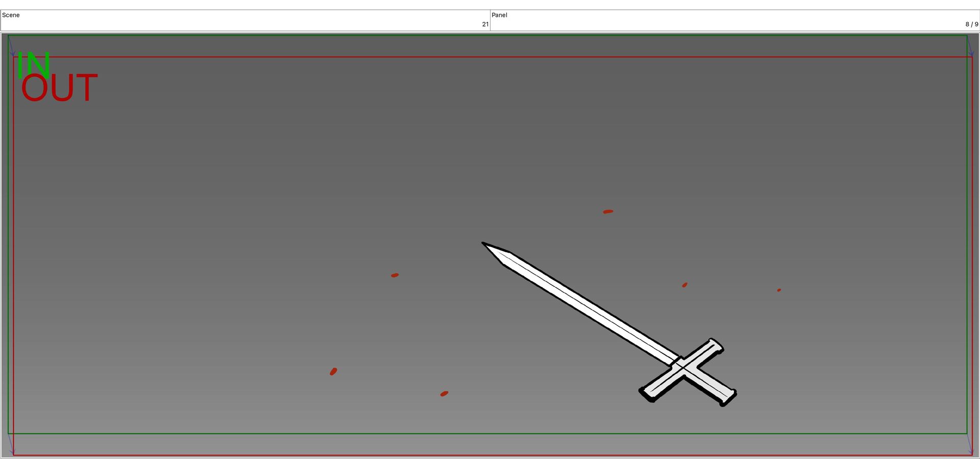This screenshot has width=980, height=459.
Task: Click the red OUT camera label
Action: [x=59, y=88]
